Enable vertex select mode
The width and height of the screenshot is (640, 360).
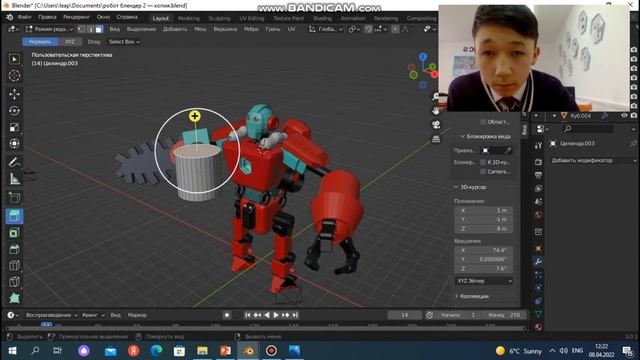click(x=81, y=29)
